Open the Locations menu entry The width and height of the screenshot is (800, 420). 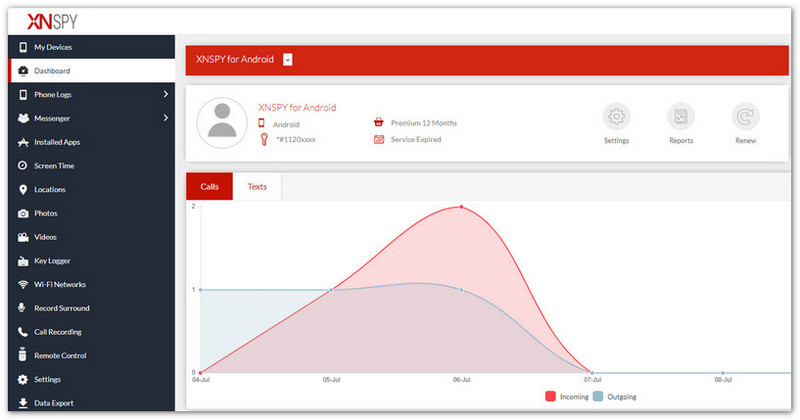(x=91, y=190)
